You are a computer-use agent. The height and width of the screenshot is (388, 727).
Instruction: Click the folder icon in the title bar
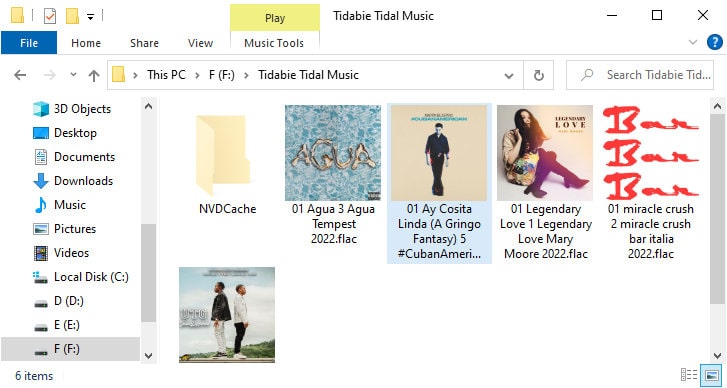click(17, 16)
